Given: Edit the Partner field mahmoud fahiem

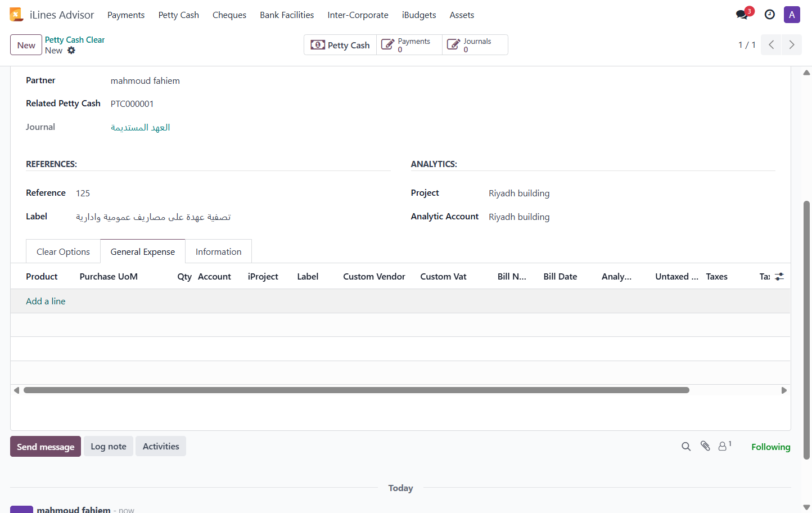Looking at the screenshot, I should (145, 81).
